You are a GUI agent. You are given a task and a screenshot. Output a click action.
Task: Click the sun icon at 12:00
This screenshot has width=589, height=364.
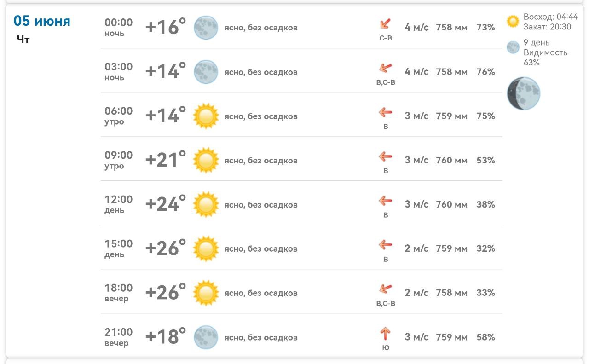point(206,204)
